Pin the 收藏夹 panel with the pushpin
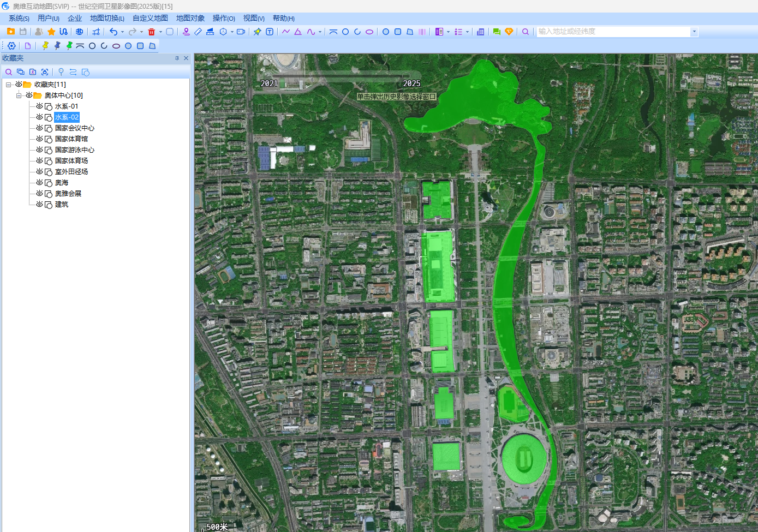 pos(177,58)
